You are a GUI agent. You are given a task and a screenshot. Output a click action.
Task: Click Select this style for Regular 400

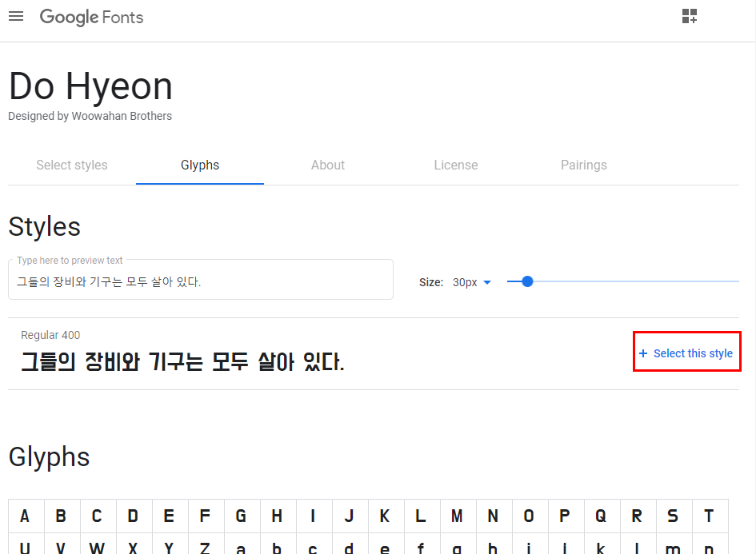[686, 353]
